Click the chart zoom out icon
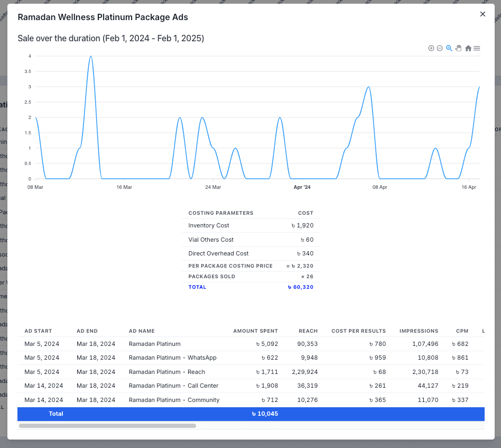This screenshot has height=448, width=501. point(440,48)
